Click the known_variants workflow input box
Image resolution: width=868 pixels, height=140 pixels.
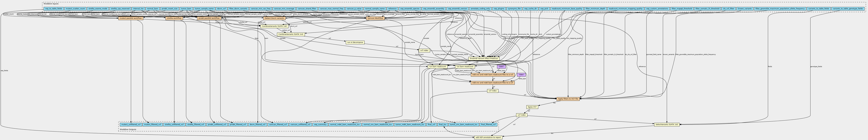coord(745,8)
